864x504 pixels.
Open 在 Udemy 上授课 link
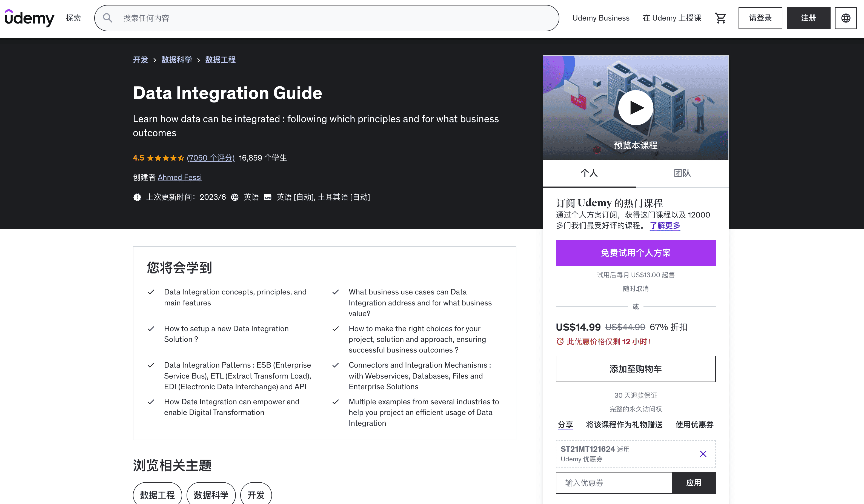click(x=672, y=18)
